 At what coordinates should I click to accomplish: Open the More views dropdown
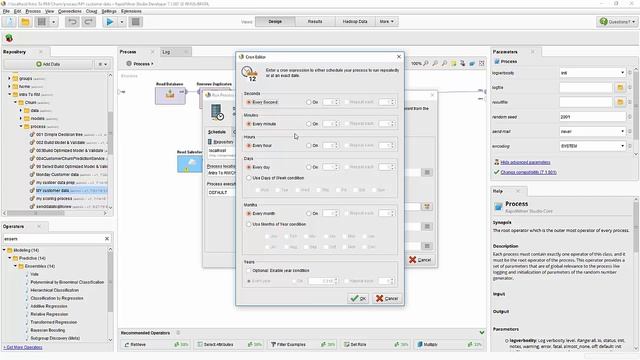[x=386, y=22]
